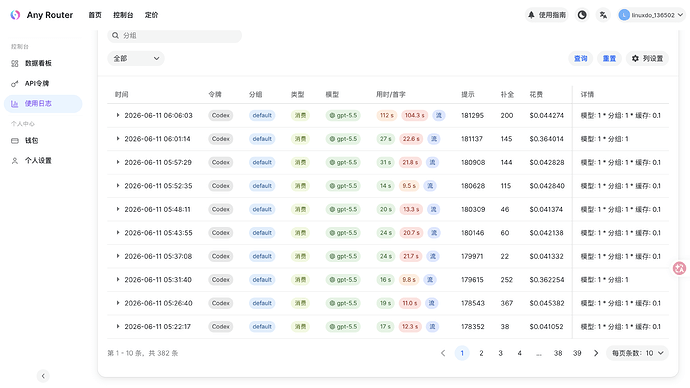Jump to page 38 in pagination
690x388 pixels.
[558, 353]
